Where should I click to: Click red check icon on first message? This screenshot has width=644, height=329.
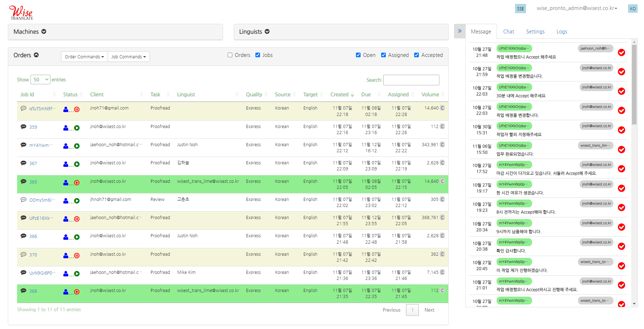click(x=621, y=53)
